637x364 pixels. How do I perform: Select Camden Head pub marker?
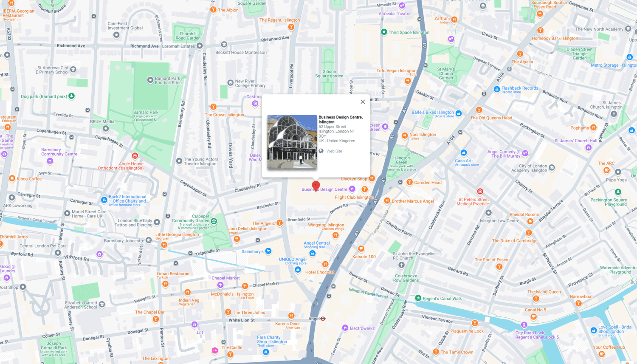click(409, 182)
